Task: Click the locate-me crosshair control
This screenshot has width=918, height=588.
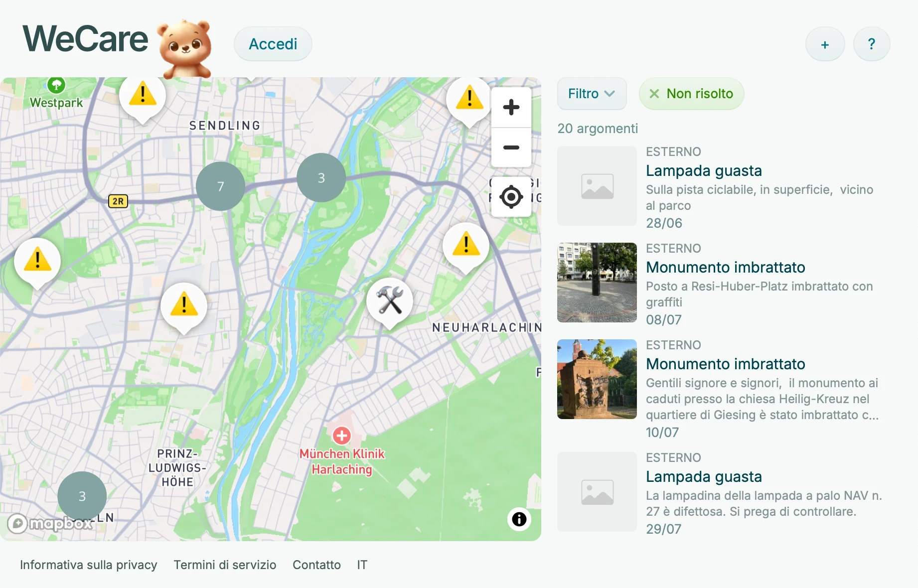Action: (511, 196)
